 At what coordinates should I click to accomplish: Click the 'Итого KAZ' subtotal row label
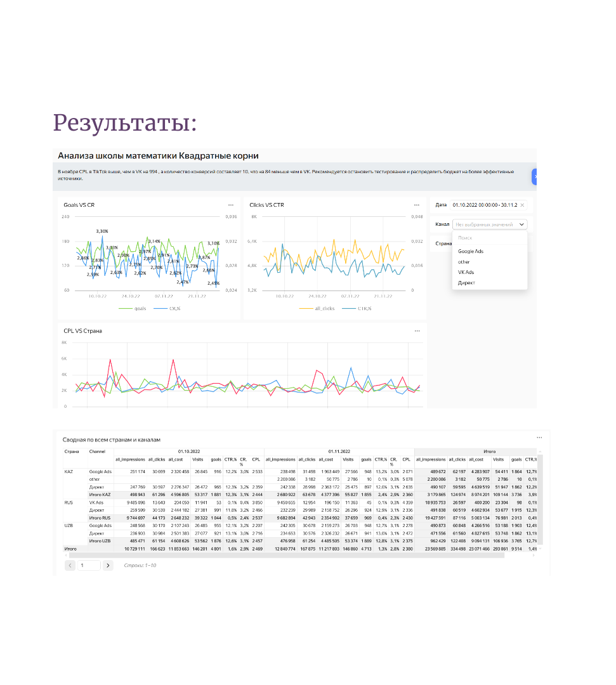(x=100, y=495)
